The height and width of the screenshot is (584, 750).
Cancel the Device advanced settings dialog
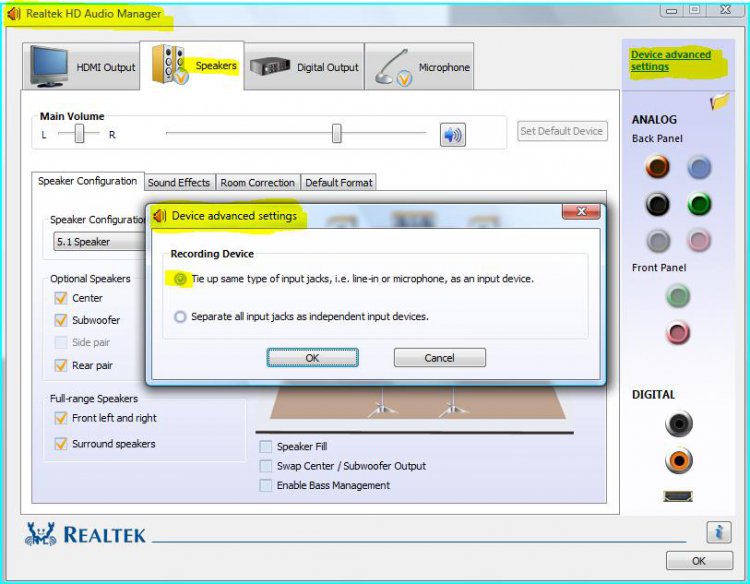440,358
